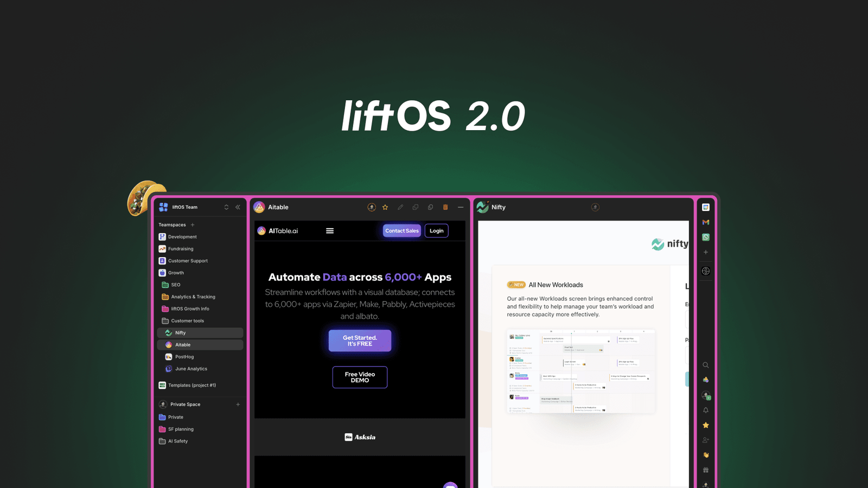Click the Aitable logo in pane header

click(259, 207)
